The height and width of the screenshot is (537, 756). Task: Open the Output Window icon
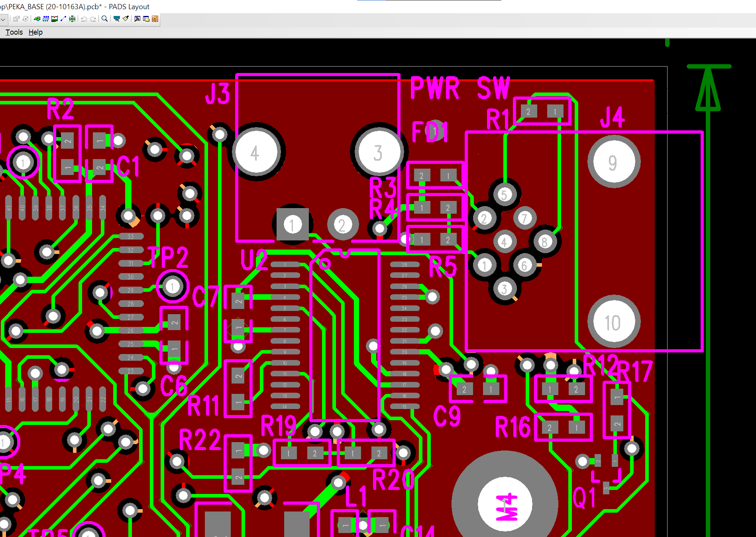tap(137, 19)
